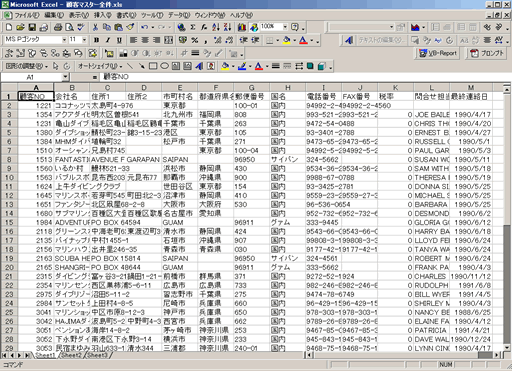Click the Paste clipboard icon

(x=118, y=27)
